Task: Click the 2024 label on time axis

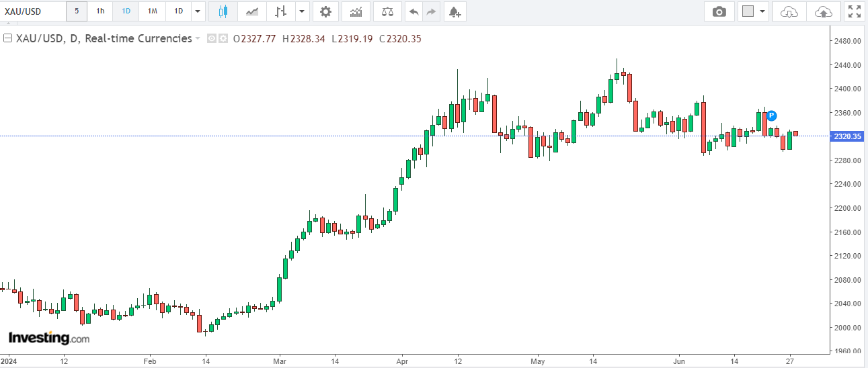Action: pyautogui.click(x=9, y=361)
